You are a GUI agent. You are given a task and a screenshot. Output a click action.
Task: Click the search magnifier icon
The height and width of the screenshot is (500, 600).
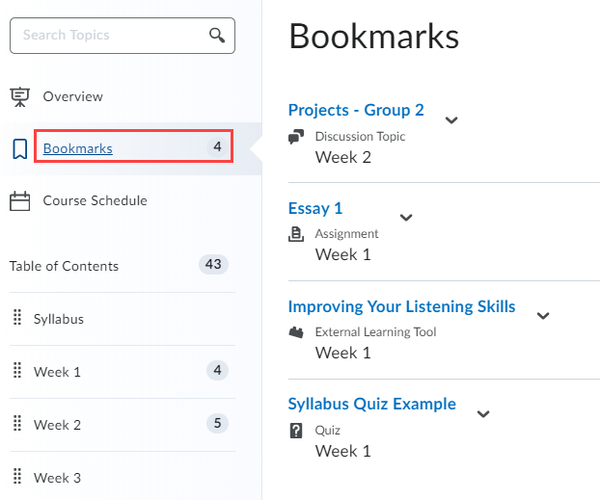click(x=217, y=35)
